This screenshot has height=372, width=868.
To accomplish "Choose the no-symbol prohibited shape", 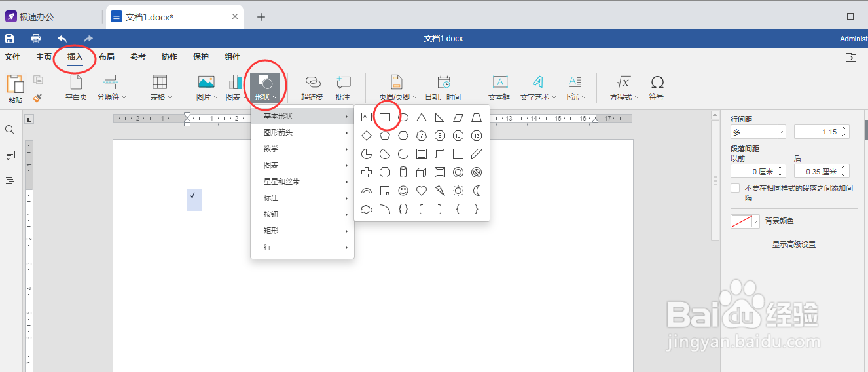I will [x=477, y=172].
